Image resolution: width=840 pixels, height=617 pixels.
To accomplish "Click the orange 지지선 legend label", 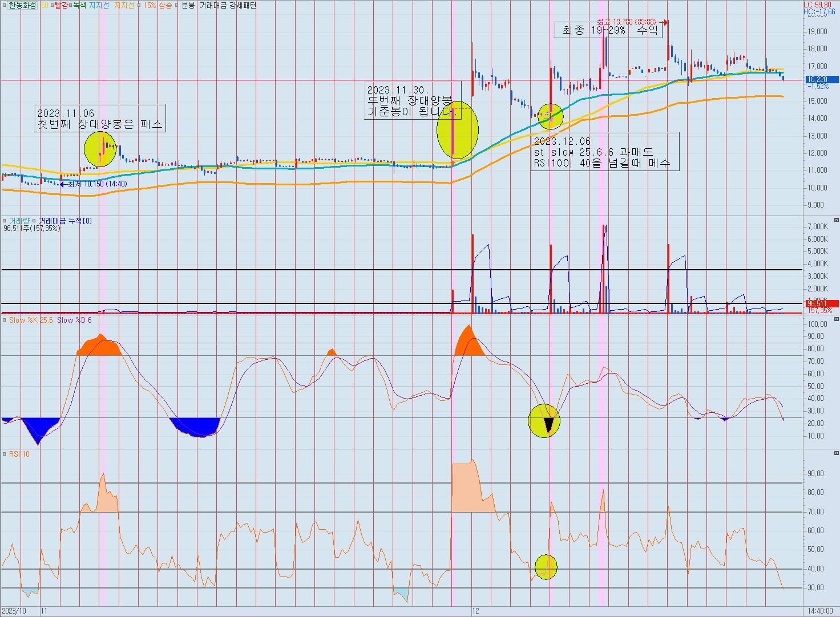I will (124, 5).
